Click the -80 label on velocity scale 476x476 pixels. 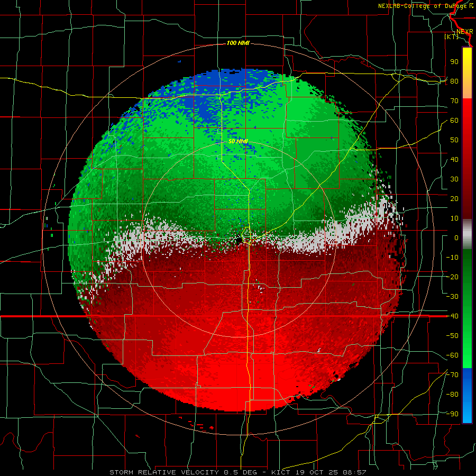pyautogui.click(x=452, y=395)
